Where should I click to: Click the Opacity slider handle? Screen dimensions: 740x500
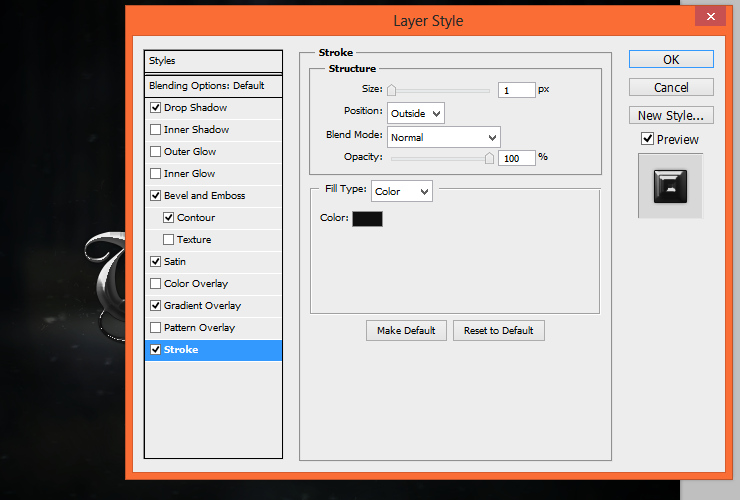click(489, 158)
